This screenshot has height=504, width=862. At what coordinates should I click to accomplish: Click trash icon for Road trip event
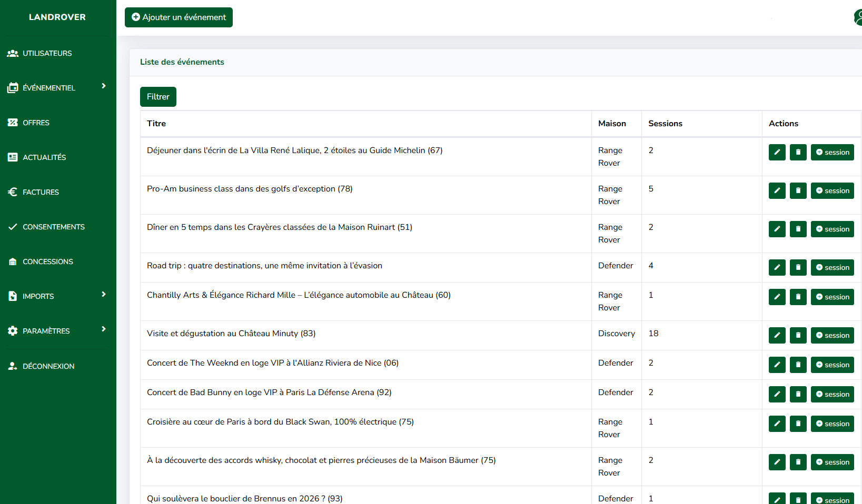(x=798, y=267)
